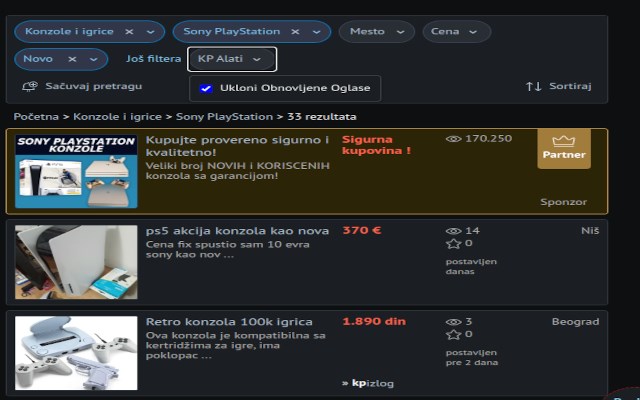
Task: Click the Beograd location text
Action: point(576,322)
